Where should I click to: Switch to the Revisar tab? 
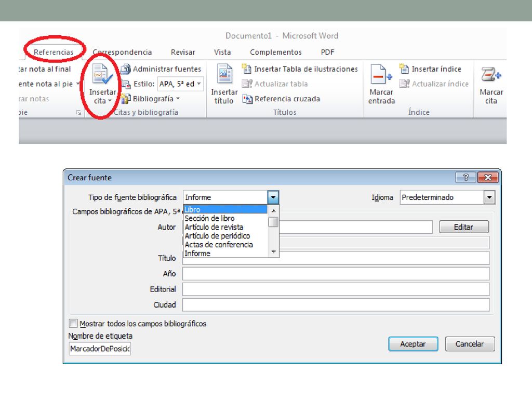pos(183,52)
